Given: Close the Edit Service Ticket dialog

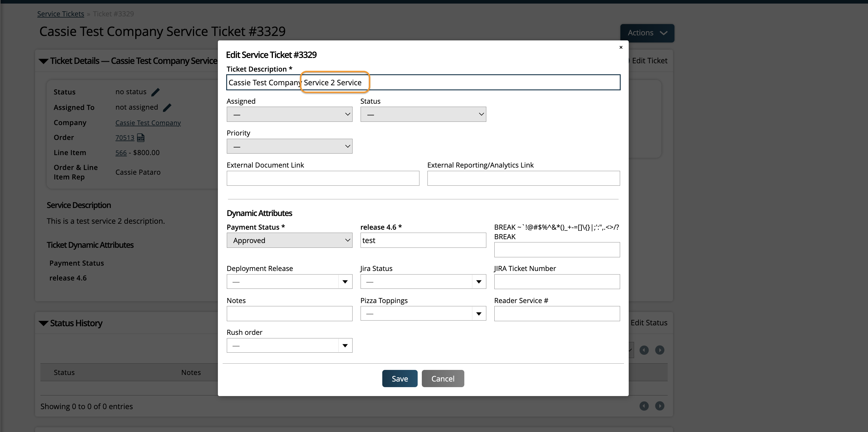Looking at the screenshot, I should [621, 48].
